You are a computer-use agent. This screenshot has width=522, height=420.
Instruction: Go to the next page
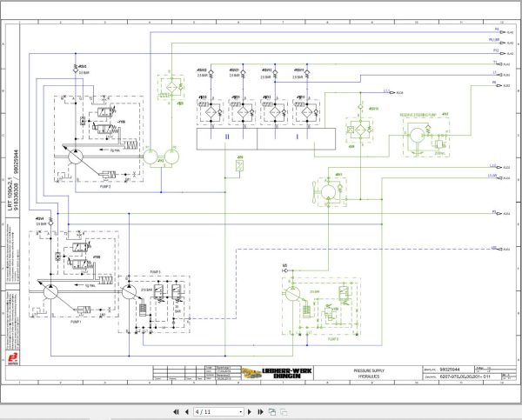click(250, 412)
